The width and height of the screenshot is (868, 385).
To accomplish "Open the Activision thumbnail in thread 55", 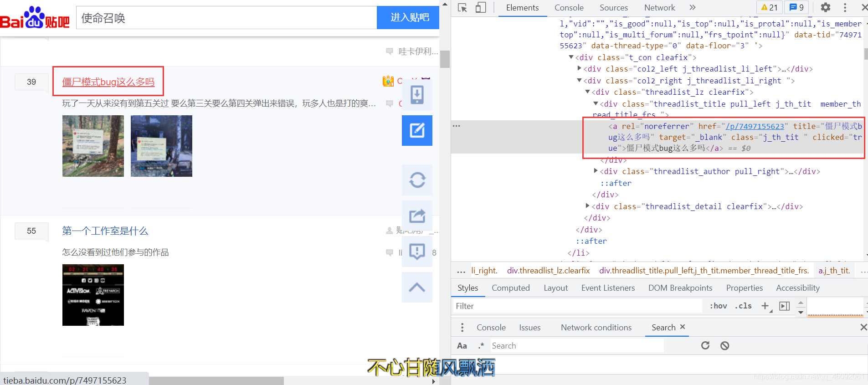I will tap(93, 295).
